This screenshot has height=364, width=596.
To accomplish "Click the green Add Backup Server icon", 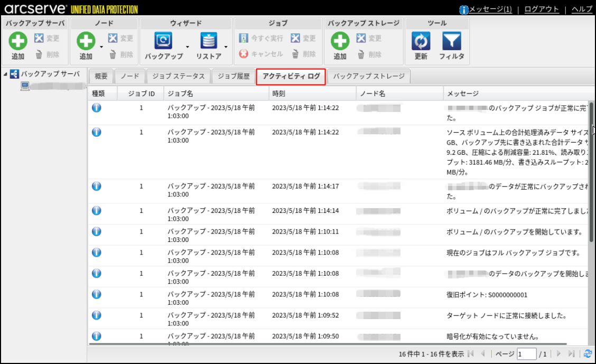I will point(18,41).
